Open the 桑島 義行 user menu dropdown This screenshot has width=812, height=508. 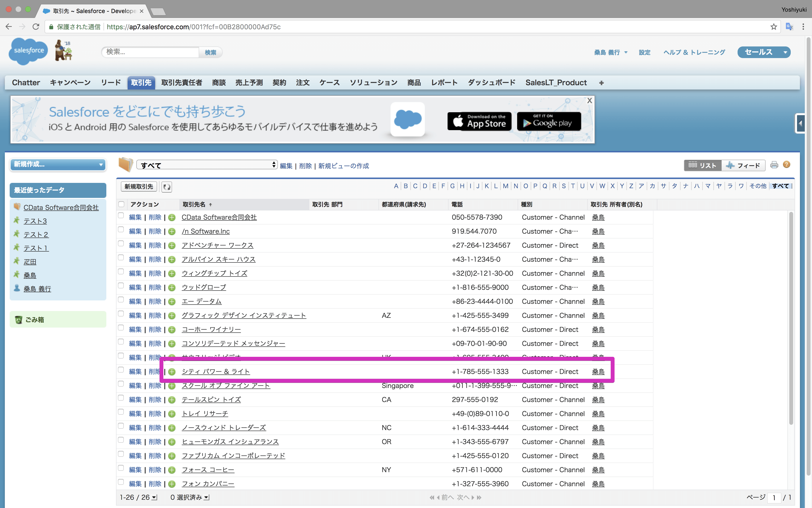(x=610, y=52)
